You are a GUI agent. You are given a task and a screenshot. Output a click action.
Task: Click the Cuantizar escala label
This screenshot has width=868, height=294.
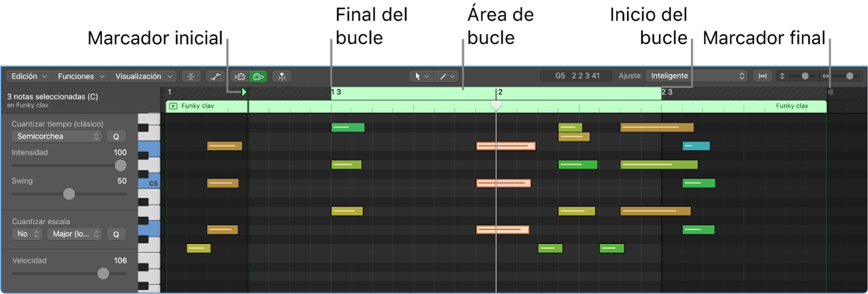coord(41,221)
